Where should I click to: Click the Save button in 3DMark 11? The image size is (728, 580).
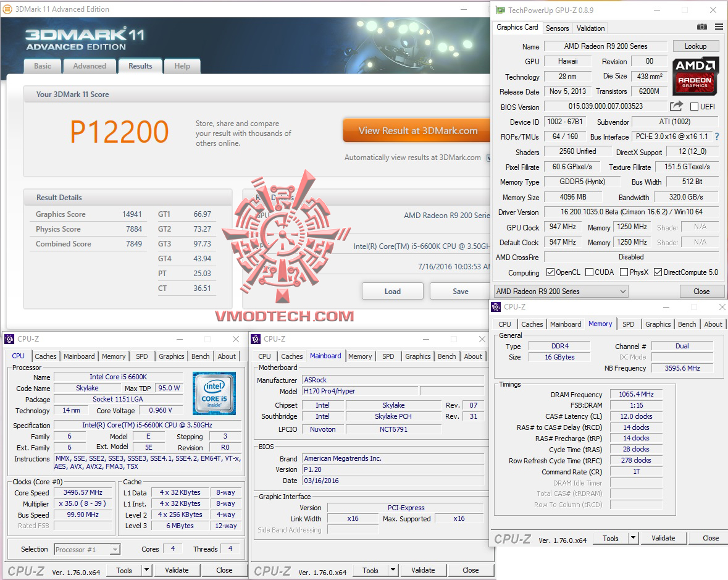click(x=460, y=291)
